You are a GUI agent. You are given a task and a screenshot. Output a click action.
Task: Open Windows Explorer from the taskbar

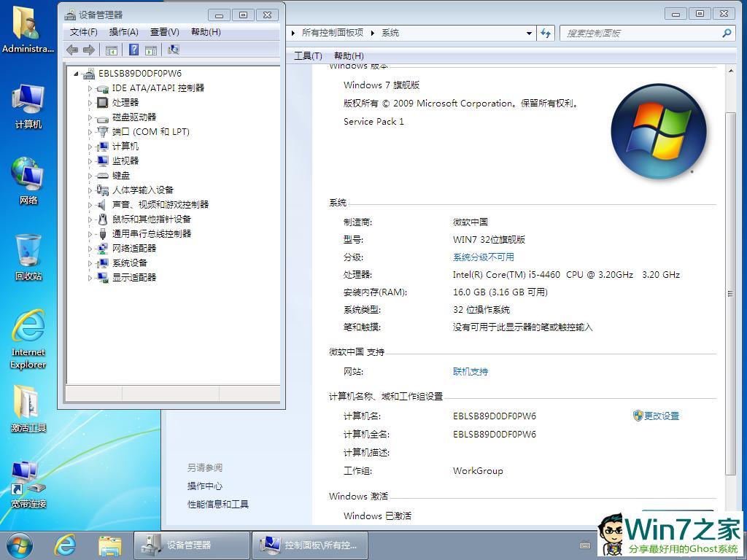pos(109,544)
